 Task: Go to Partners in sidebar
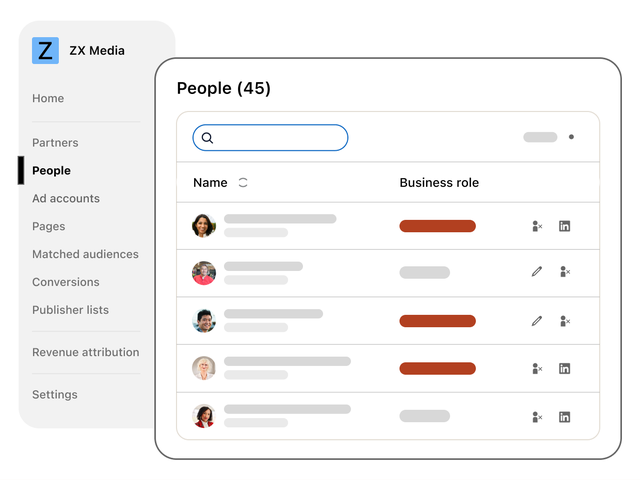(55, 143)
